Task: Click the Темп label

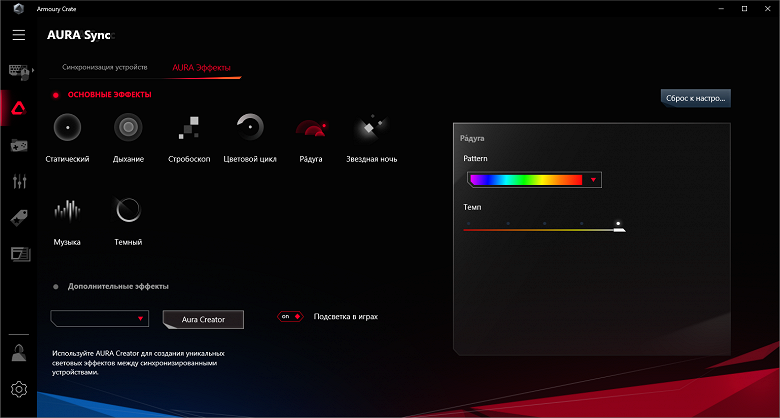Action: point(472,207)
